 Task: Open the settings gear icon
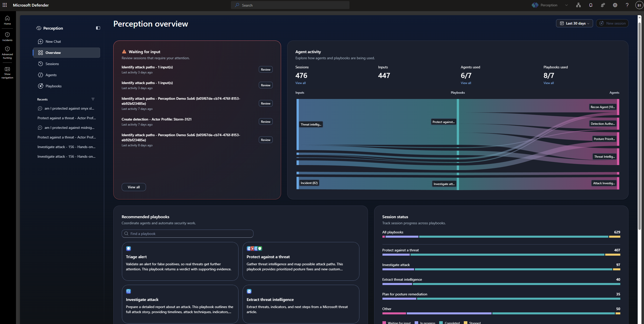click(615, 5)
